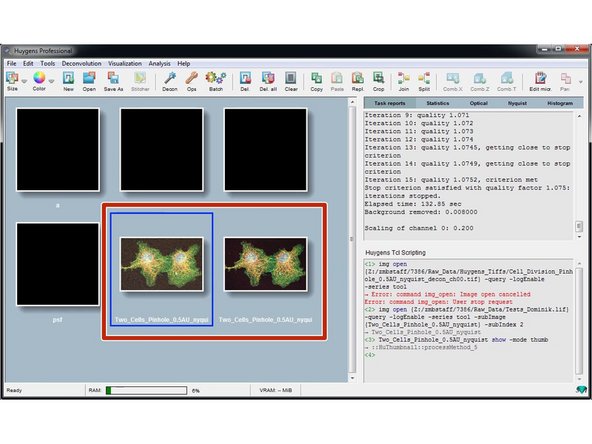Viewport: 592px width, 444px height.
Task: Select the black thumbnail labeled a
Action: (x=58, y=150)
